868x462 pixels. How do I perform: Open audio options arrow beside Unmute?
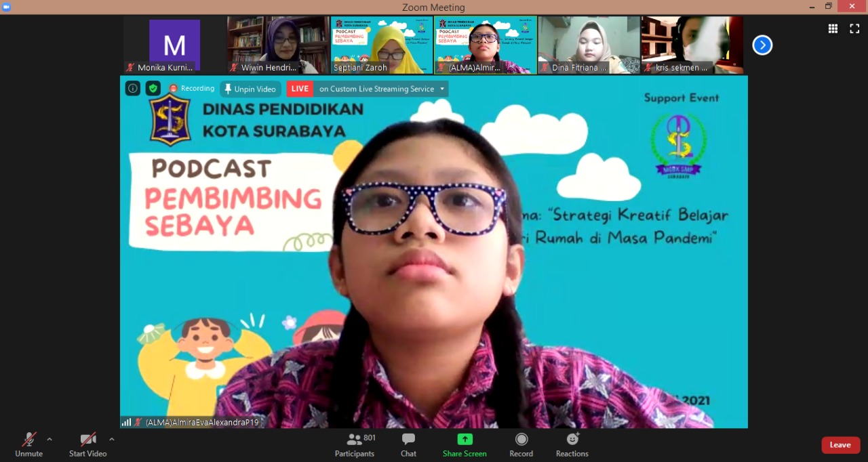click(50, 439)
